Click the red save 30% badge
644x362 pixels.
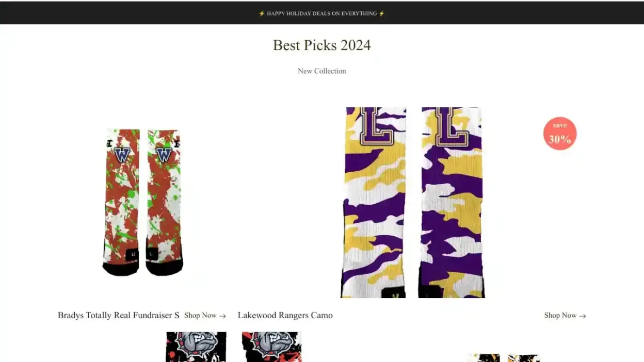(560, 134)
